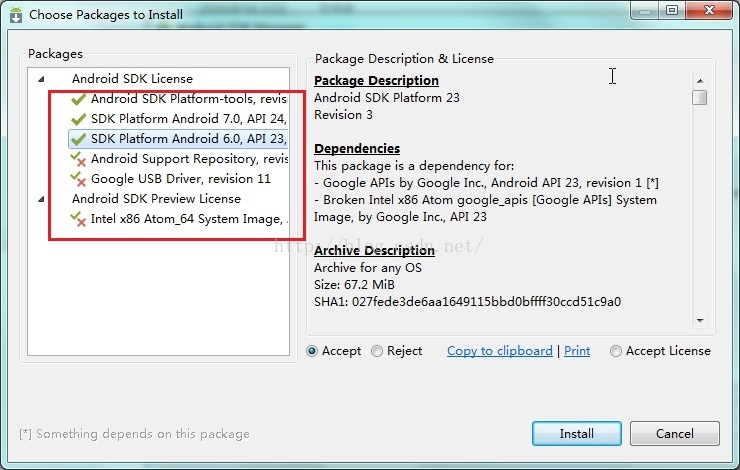This screenshot has width=740, height=470.
Task: Click the Copy to clipboard link
Action: coord(499,351)
